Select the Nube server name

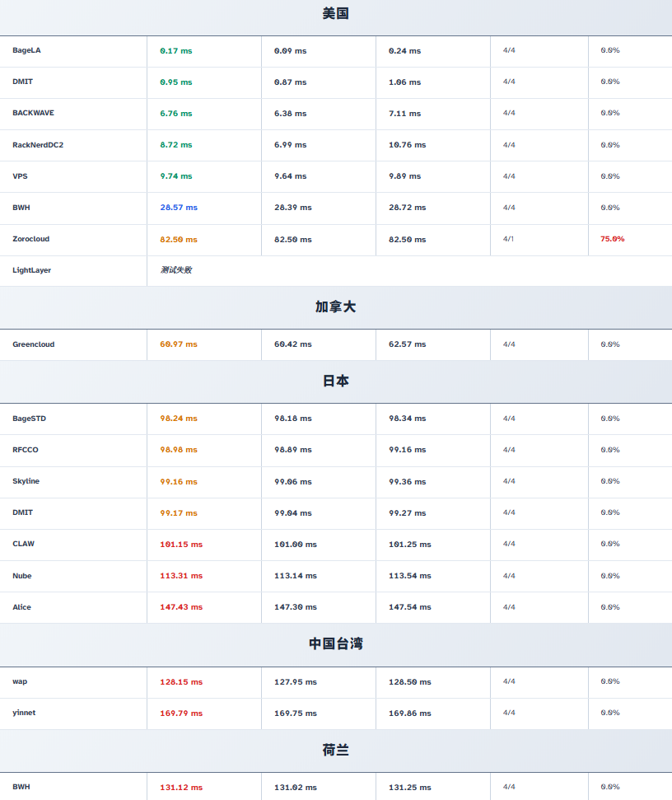[x=21, y=576]
